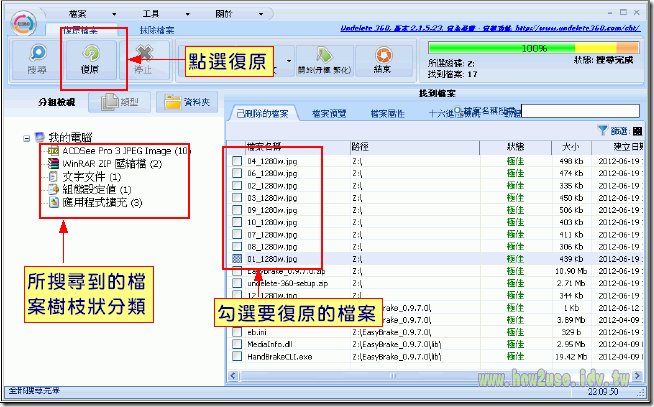The image size is (654, 407).
Task: Click the 2.71 Mb size cell
Action: [x=571, y=283]
